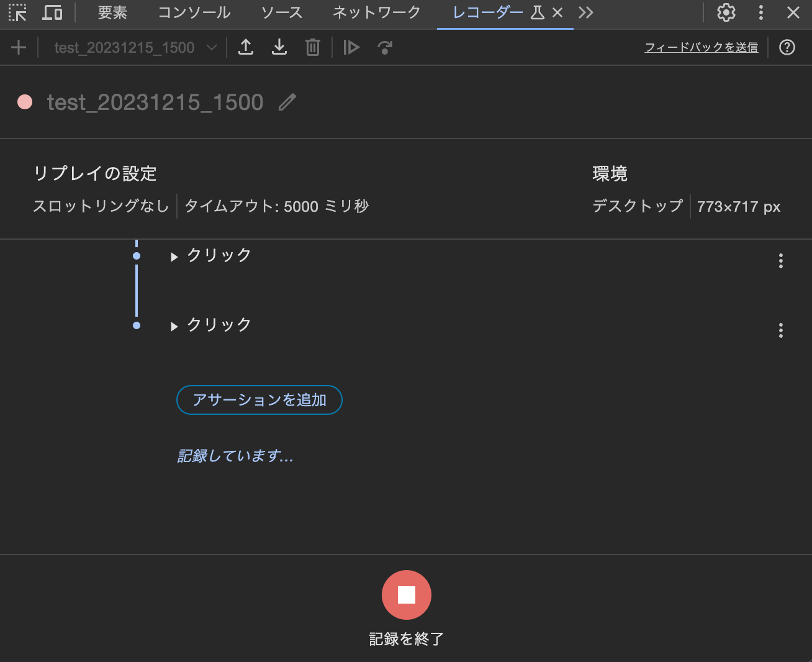Open DevTools settings via the gear icon

725,12
